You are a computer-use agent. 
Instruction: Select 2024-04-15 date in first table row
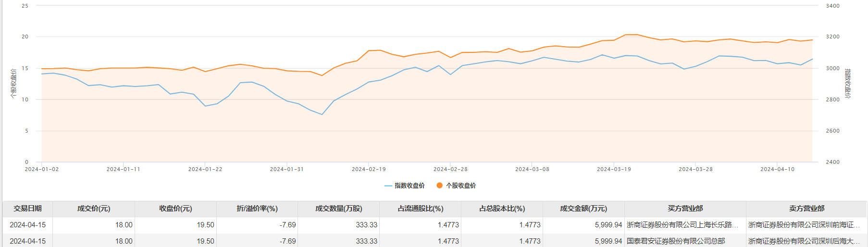coord(27,225)
